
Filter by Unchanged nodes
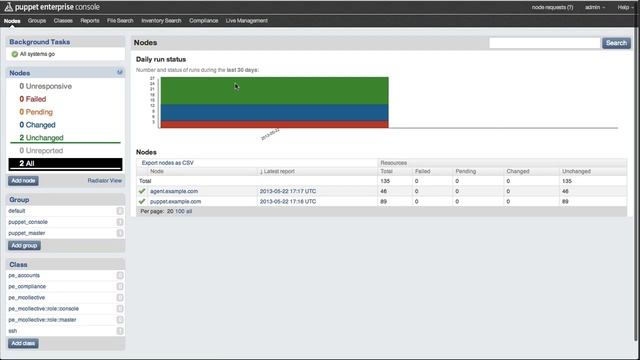[x=41, y=138]
